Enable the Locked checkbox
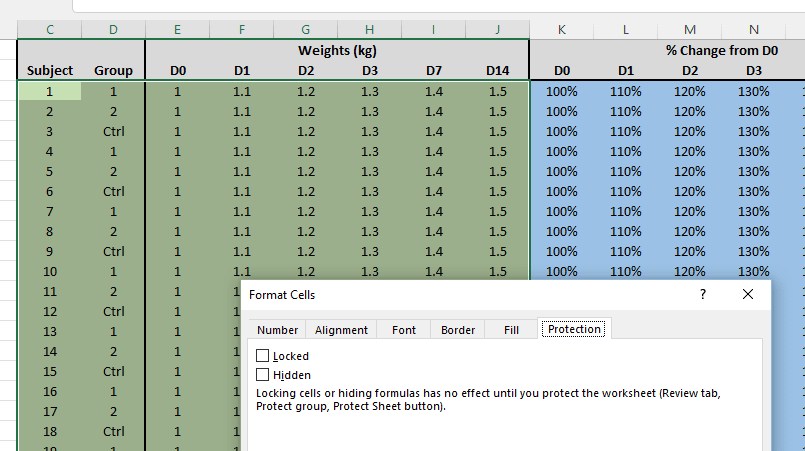Screen dimensions: 805x451 coord(262,355)
